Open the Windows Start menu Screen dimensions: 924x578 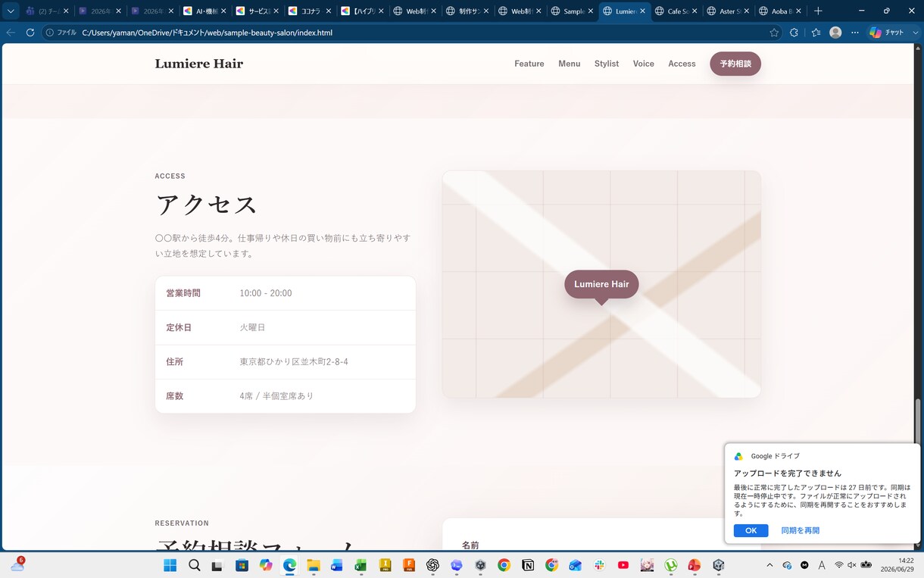click(x=170, y=565)
